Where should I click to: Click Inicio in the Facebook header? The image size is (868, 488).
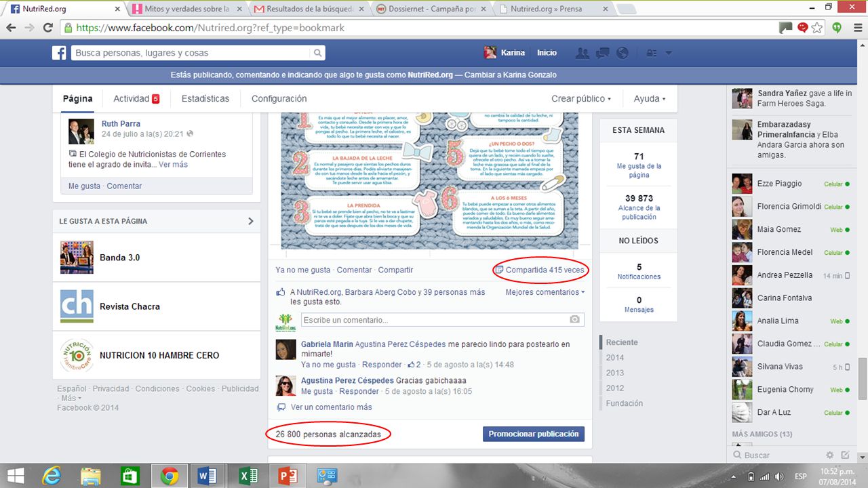tap(547, 53)
